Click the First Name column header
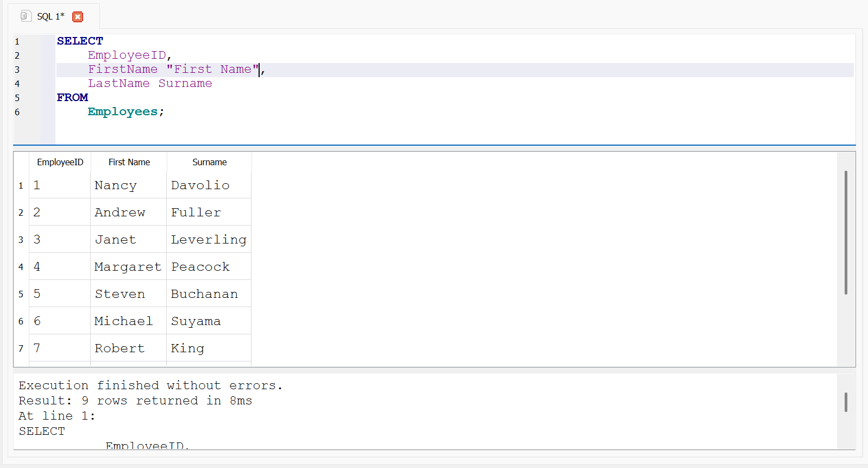 click(x=129, y=163)
